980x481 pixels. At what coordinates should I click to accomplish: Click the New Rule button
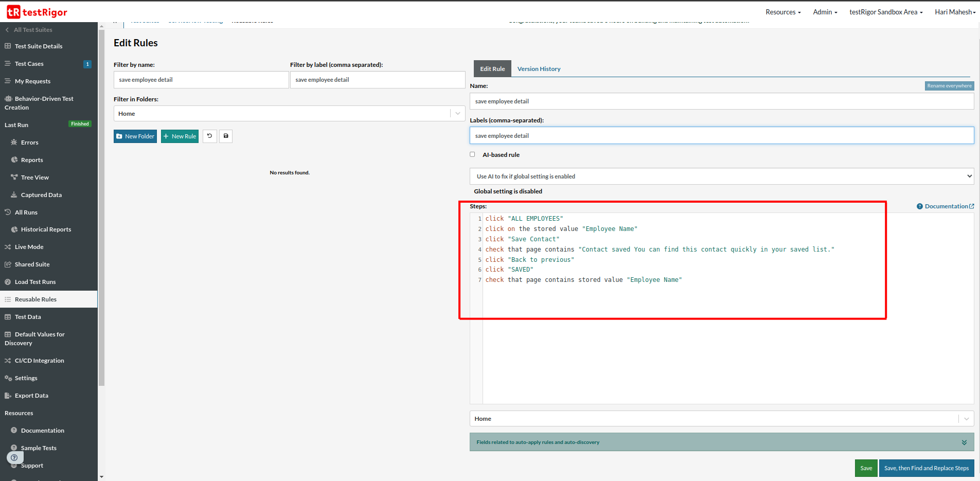(180, 136)
